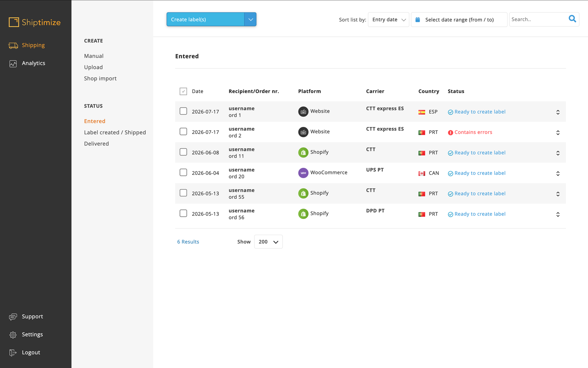This screenshot has height=368, width=588.
Task: Click the Shiptimize logo
Action: tap(35, 22)
